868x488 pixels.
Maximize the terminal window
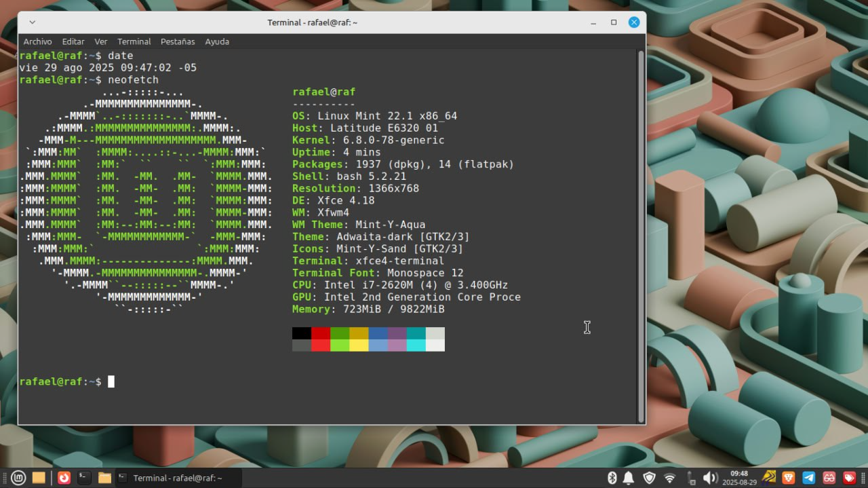point(614,22)
